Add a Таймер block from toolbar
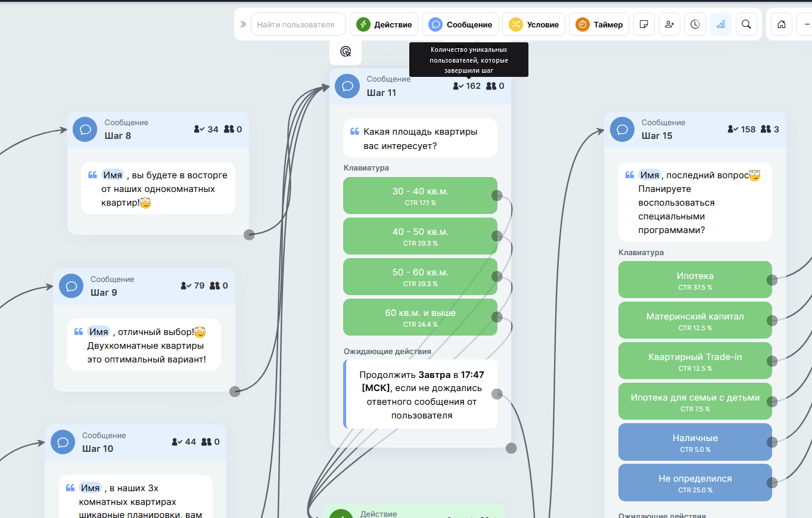812x518 pixels. 599,24
